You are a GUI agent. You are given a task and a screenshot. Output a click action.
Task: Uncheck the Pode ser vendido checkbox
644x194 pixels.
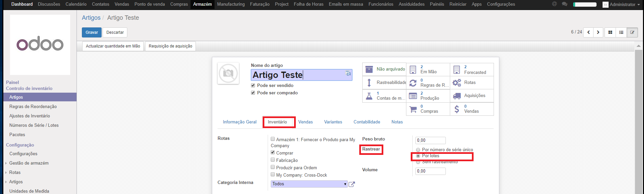click(x=253, y=86)
